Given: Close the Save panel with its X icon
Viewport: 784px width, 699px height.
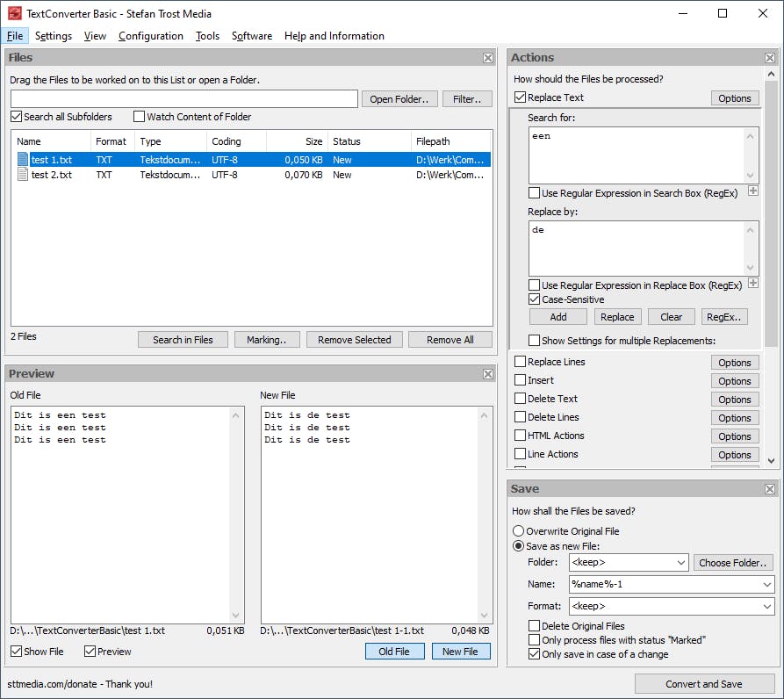Looking at the screenshot, I should click(770, 489).
